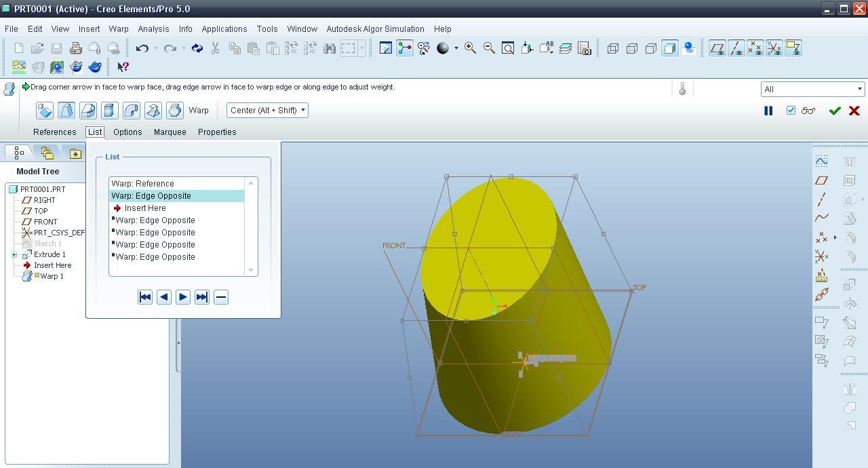Switch to Wireframe display mode
The width and height of the screenshot is (868, 468).
click(x=613, y=48)
